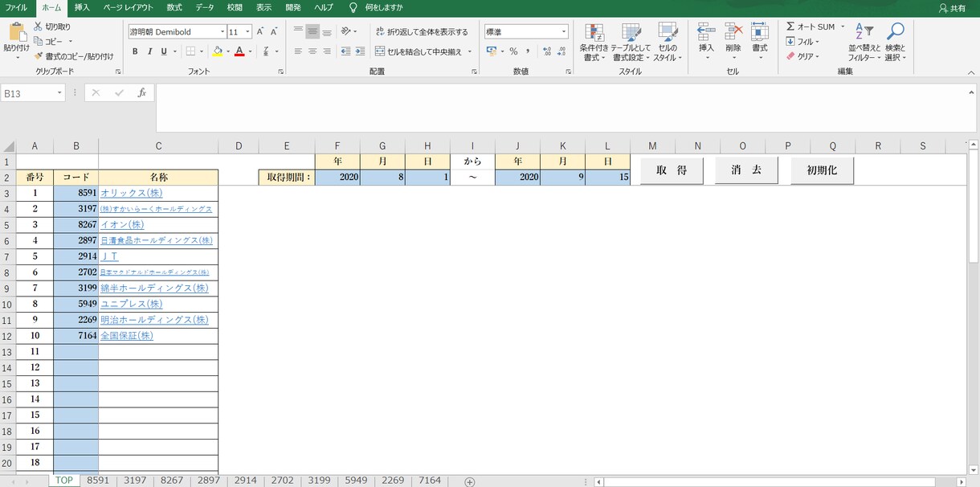Click the 取得 button
The height and width of the screenshot is (487, 980).
(x=672, y=170)
